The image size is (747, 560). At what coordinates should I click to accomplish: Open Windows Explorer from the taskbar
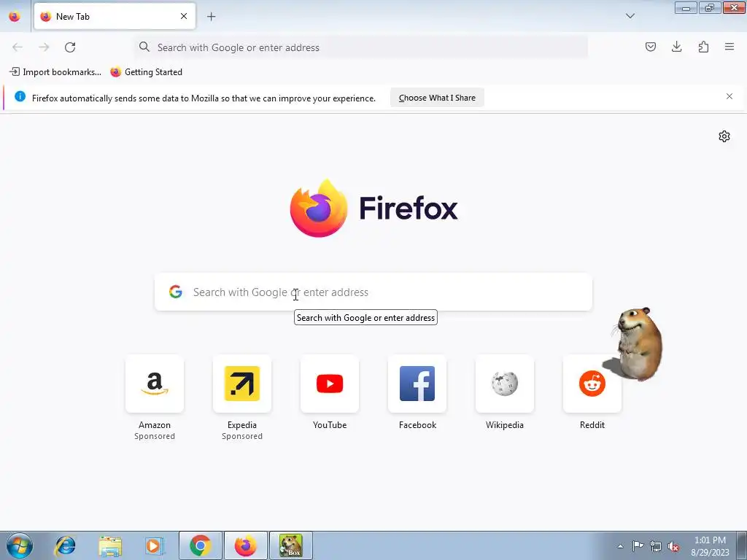tap(110, 545)
